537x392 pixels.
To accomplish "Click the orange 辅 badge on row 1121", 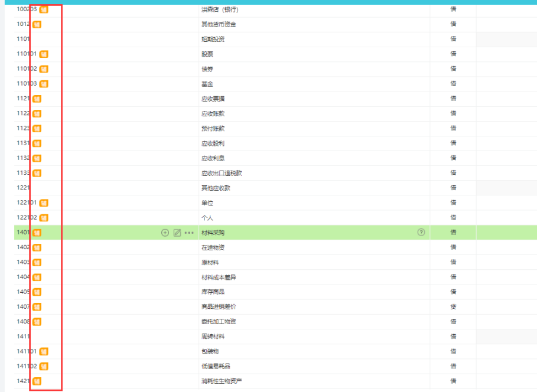I will (37, 99).
